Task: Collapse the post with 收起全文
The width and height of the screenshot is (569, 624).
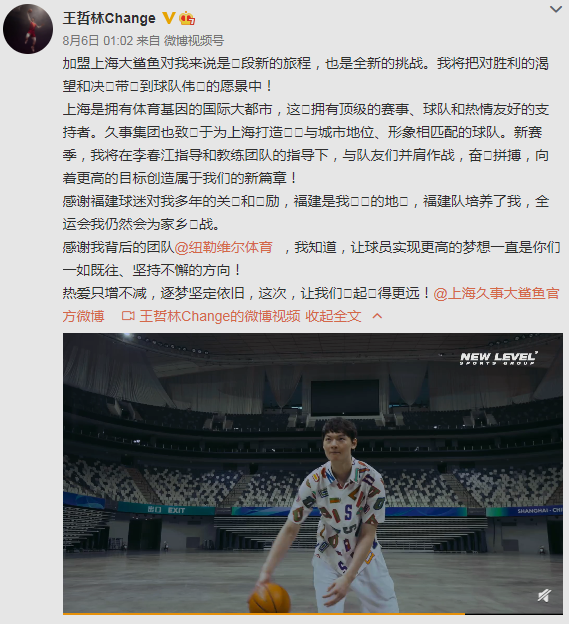Action: pos(333,316)
